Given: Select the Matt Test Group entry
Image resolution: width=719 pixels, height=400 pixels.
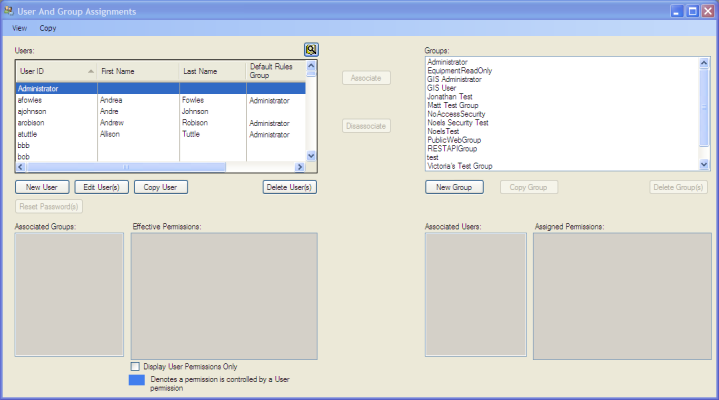Looking at the screenshot, I should pyautogui.click(x=453, y=106).
